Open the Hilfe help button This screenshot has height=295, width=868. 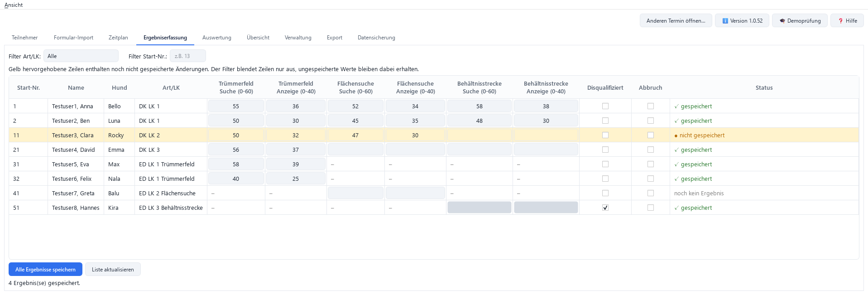[847, 21]
